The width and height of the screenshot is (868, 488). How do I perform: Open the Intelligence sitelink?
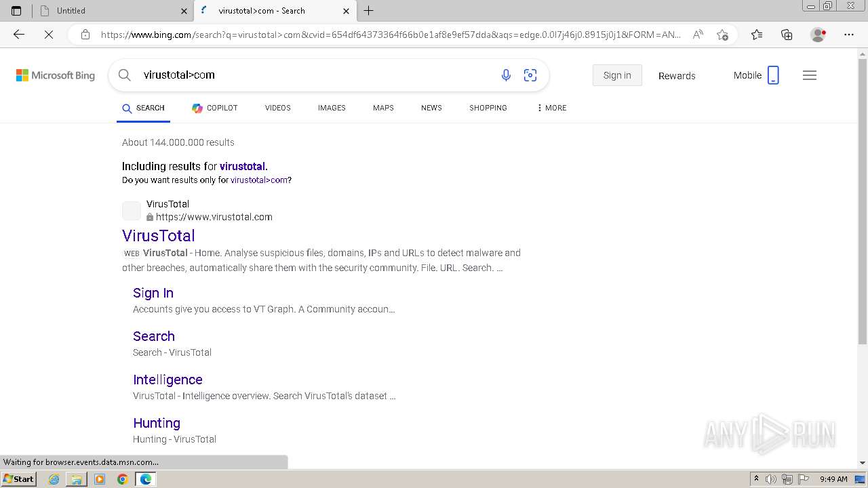tap(167, 380)
